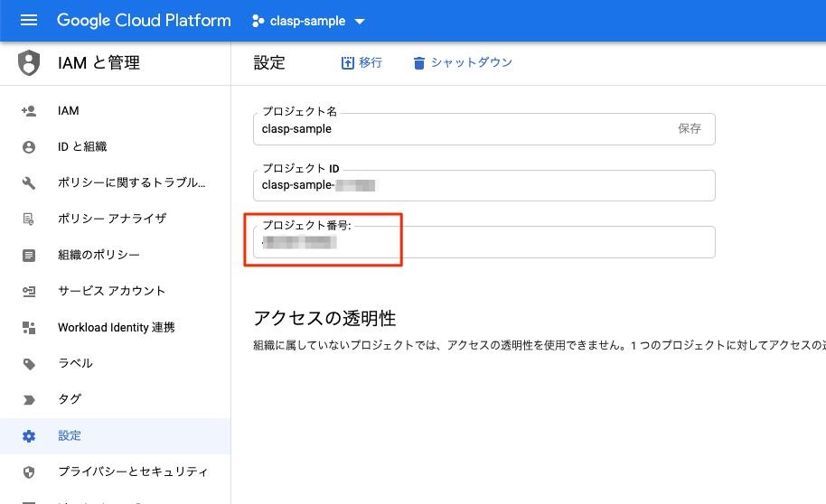The image size is (826, 504).
Task: Click the サービス アカウント icon
Action: pos(29,291)
